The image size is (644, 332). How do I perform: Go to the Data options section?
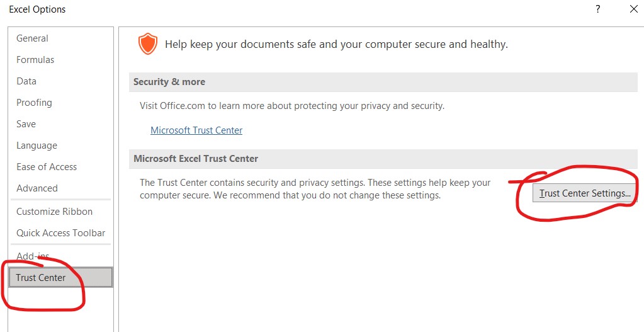tap(26, 81)
